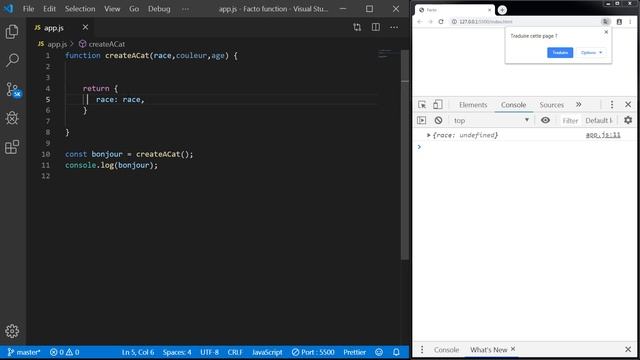Screen dimensions: 640x360
Task: Clear the console
Action: point(438,120)
